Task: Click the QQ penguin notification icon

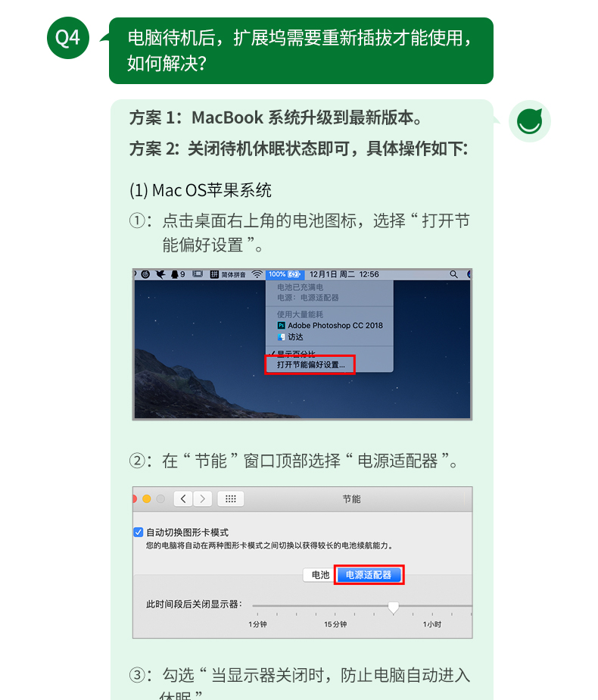Action: click(175, 274)
